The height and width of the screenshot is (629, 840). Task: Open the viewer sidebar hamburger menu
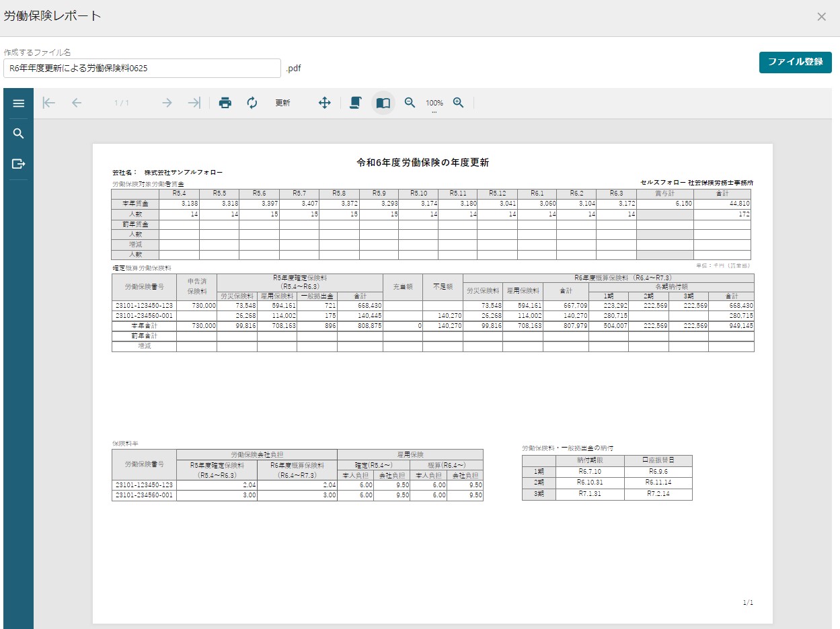coord(18,103)
